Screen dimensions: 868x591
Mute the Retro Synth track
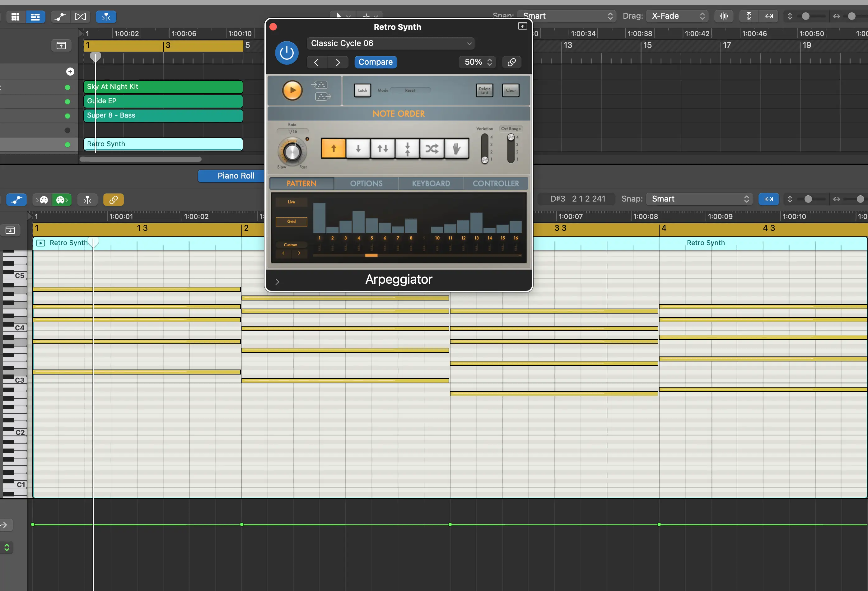pos(67,144)
